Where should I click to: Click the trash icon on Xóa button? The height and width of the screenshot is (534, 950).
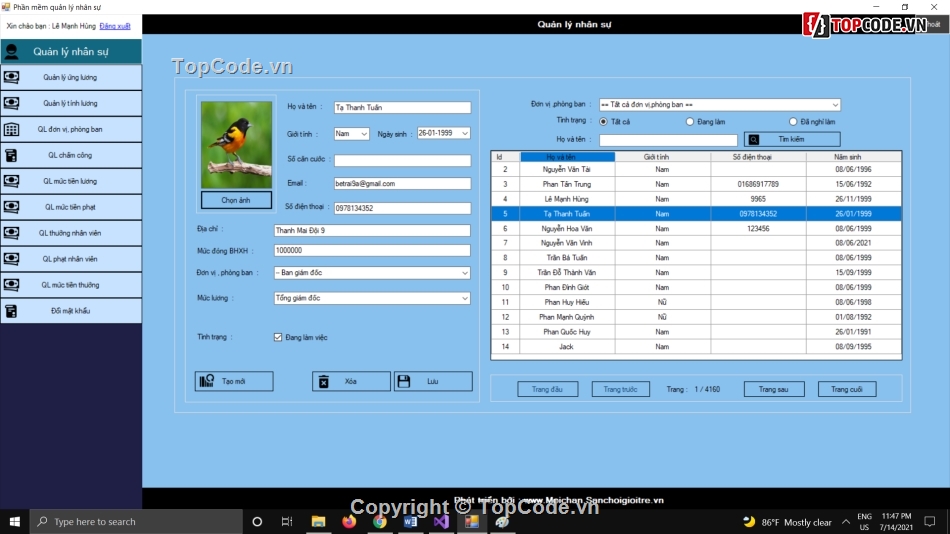coord(323,381)
